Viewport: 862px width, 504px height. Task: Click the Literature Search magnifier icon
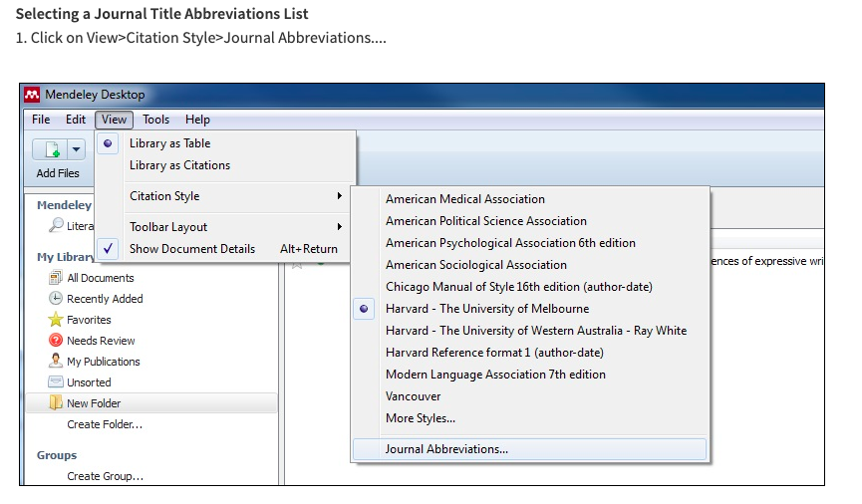pyautogui.click(x=56, y=225)
